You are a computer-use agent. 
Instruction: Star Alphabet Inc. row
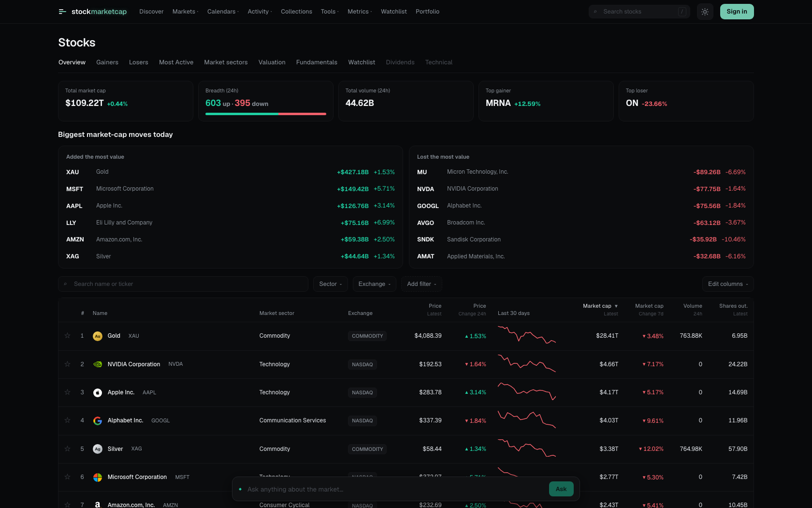68,420
